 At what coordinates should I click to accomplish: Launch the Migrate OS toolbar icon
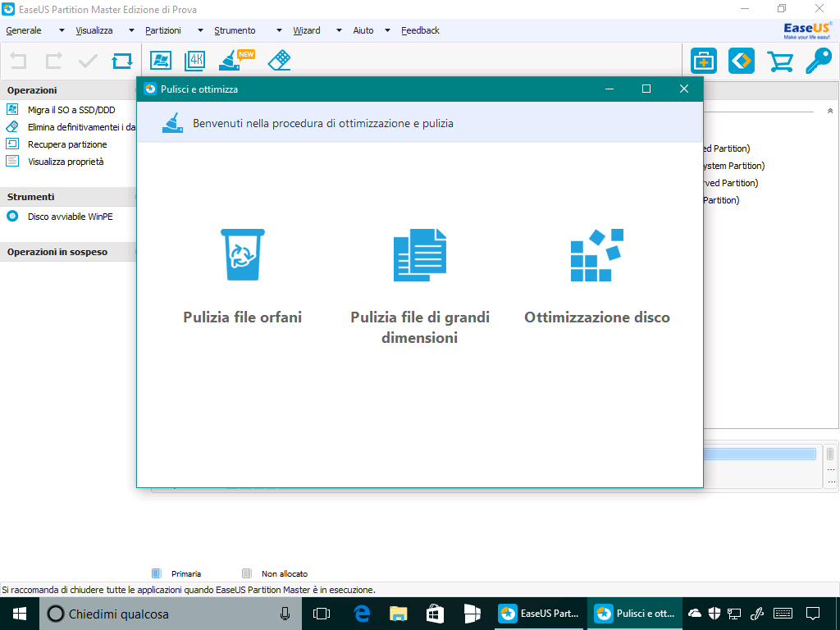coord(160,61)
